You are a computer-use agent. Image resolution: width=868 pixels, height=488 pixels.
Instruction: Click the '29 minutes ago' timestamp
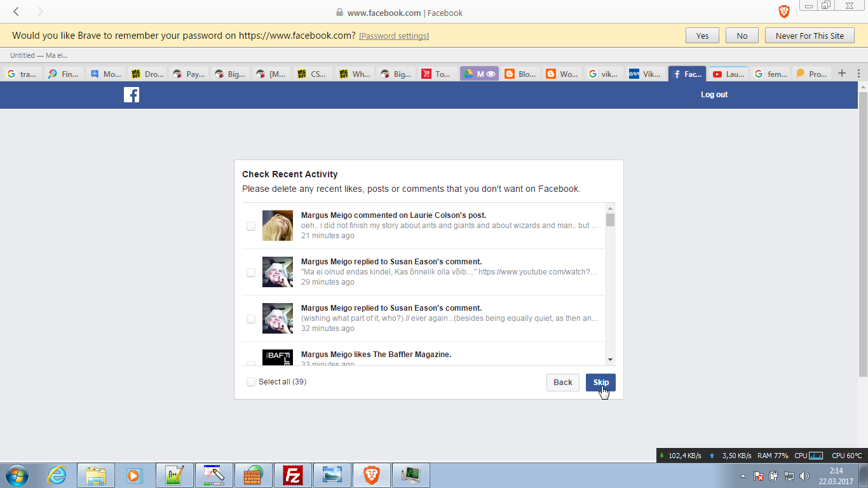[328, 282]
